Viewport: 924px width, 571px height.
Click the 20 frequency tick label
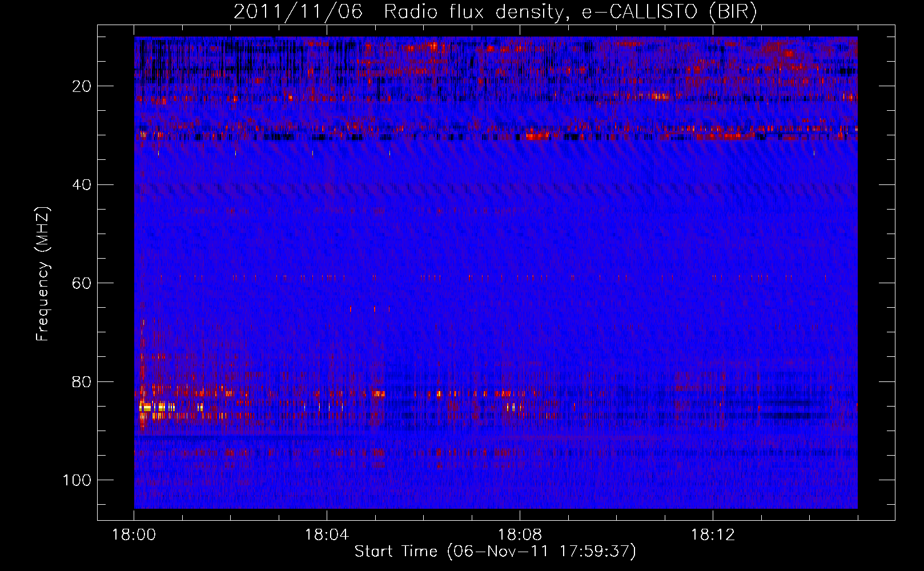click(x=82, y=86)
